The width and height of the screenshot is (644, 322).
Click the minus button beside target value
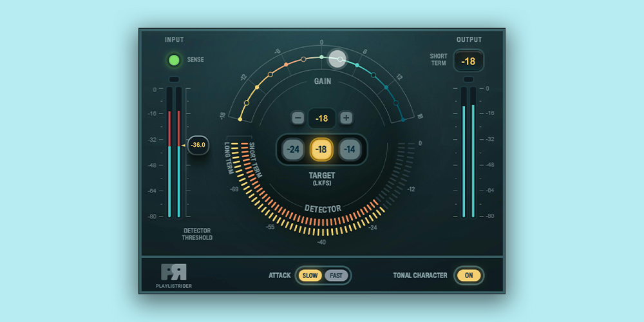pyautogui.click(x=298, y=118)
